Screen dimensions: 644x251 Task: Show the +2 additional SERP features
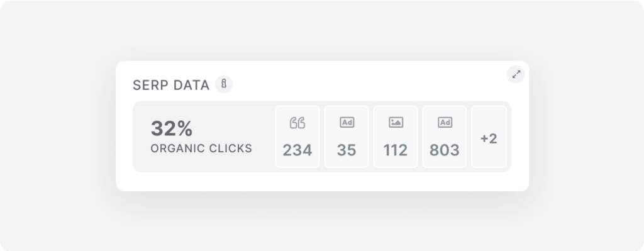click(x=489, y=137)
